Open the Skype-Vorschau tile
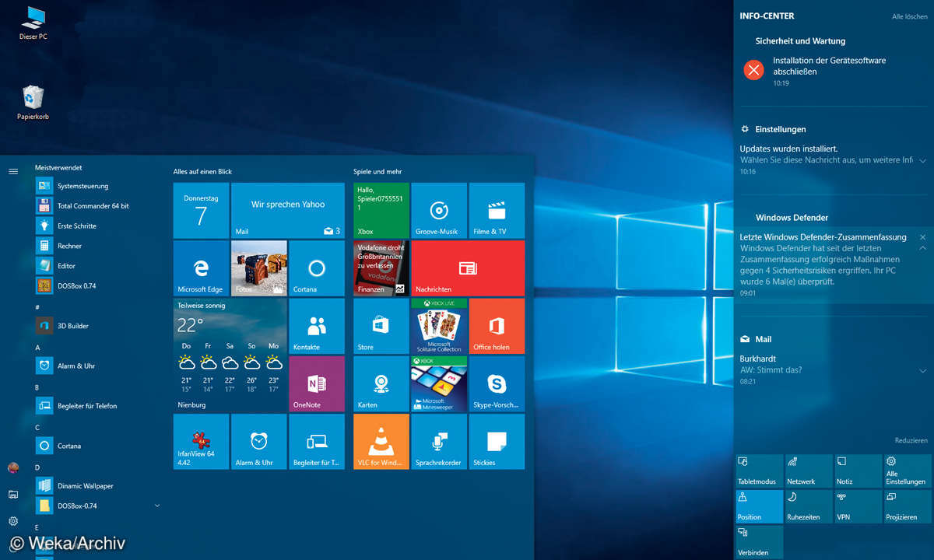Image resolution: width=934 pixels, height=560 pixels. coord(497,383)
